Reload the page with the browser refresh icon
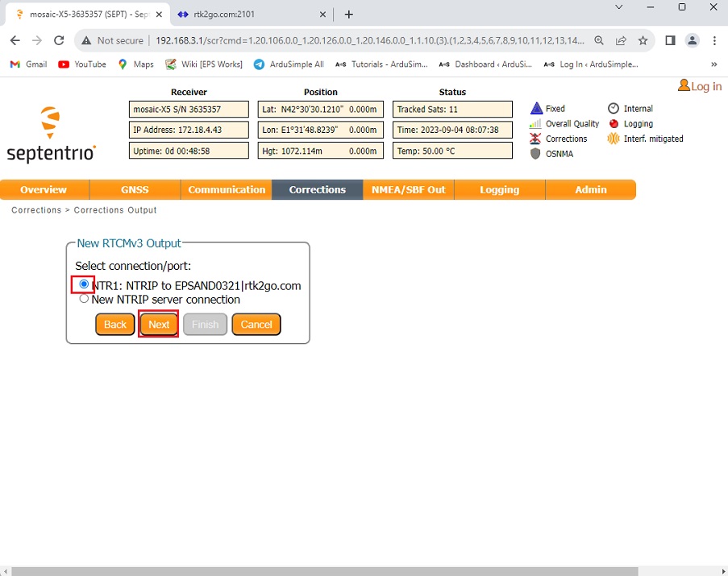Viewport: 728px width, 576px height. click(59, 40)
